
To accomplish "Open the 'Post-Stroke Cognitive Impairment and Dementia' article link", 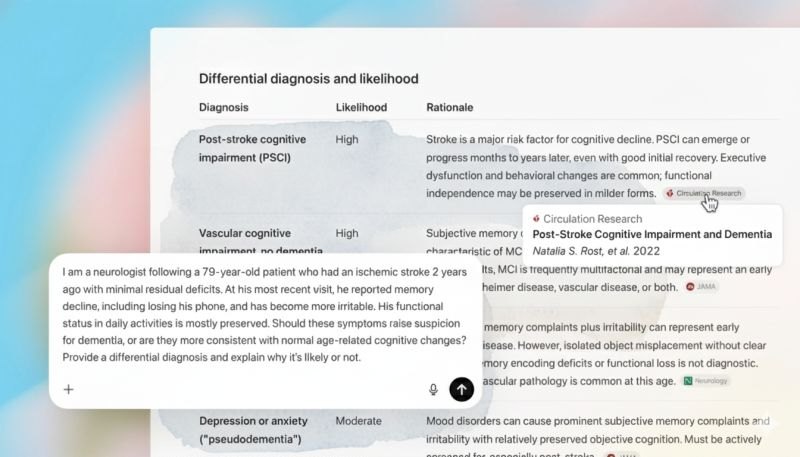I will point(652,234).
